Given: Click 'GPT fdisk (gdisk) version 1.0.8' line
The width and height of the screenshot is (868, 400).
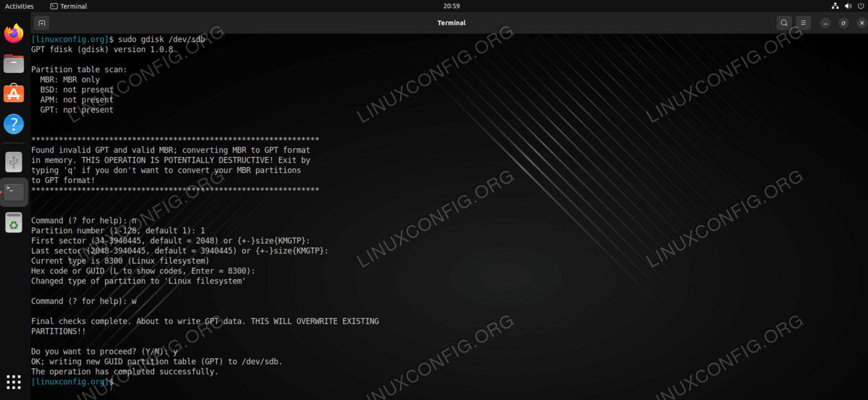Looking at the screenshot, I should point(103,50).
